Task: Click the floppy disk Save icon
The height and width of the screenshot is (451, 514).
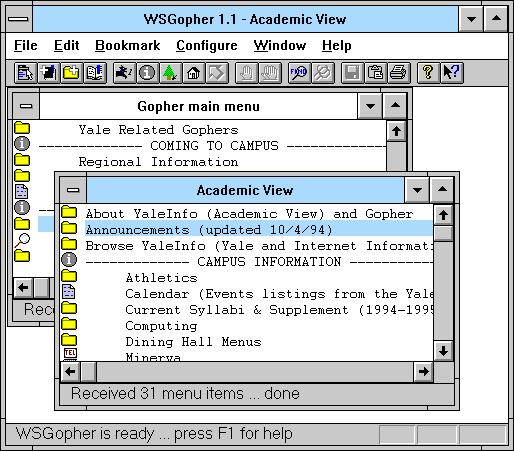Action: click(x=352, y=72)
